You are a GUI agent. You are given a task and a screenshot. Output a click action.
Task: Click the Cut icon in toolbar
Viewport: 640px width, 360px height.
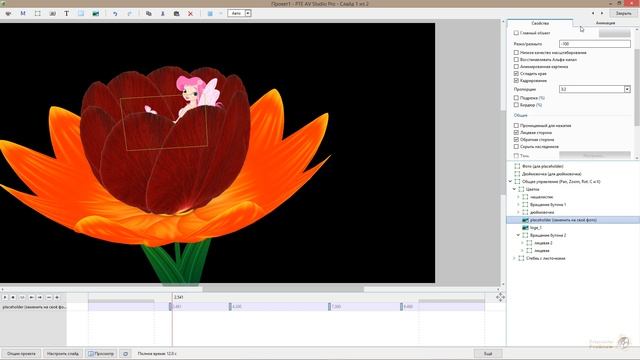pyautogui.click(x=162, y=13)
